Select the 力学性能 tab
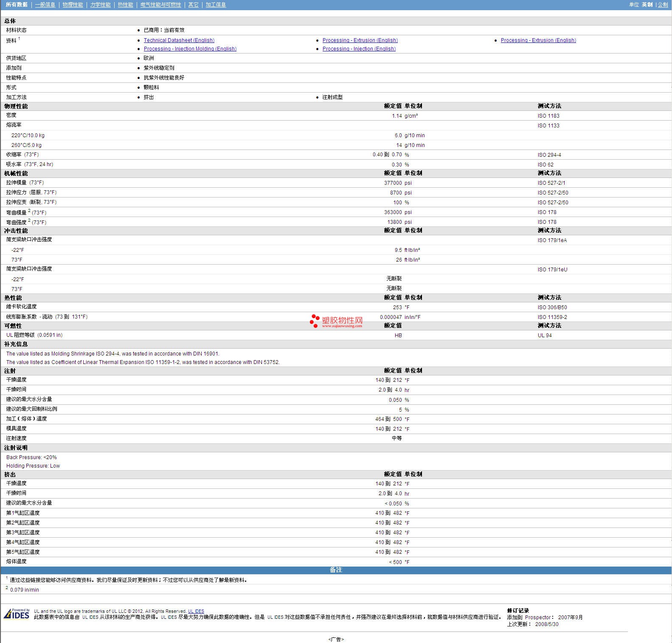This screenshot has width=672, height=643. (x=100, y=5)
